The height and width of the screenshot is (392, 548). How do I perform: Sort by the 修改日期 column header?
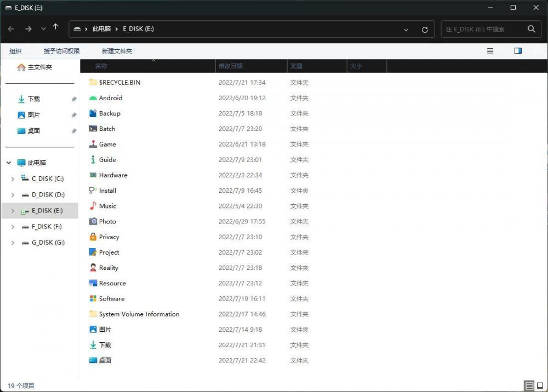[231, 66]
